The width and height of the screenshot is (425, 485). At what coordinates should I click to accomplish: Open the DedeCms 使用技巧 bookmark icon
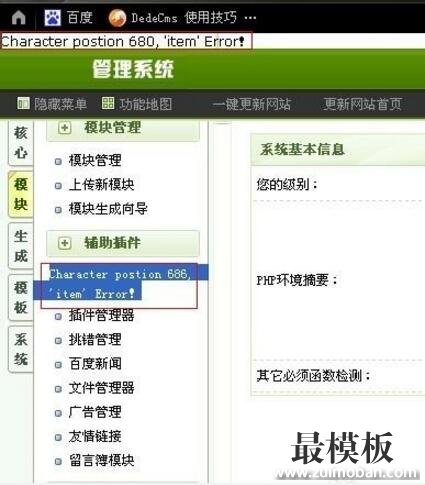(117, 17)
